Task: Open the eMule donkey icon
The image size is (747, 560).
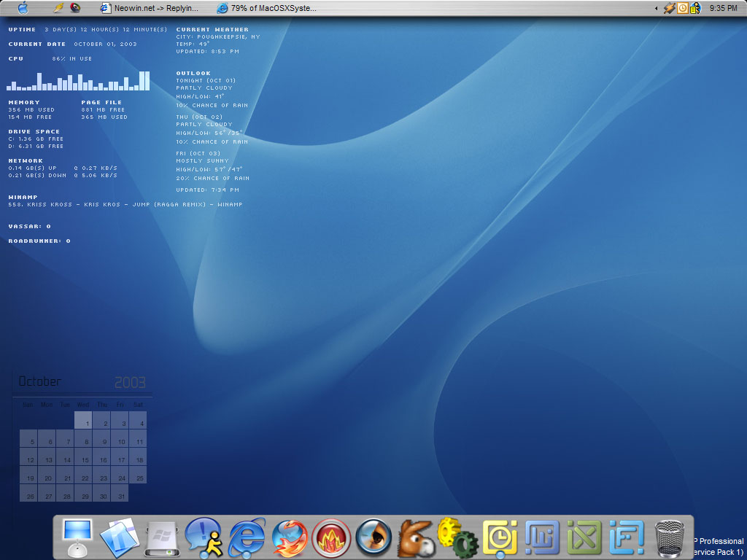Action: tap(416, 539)
